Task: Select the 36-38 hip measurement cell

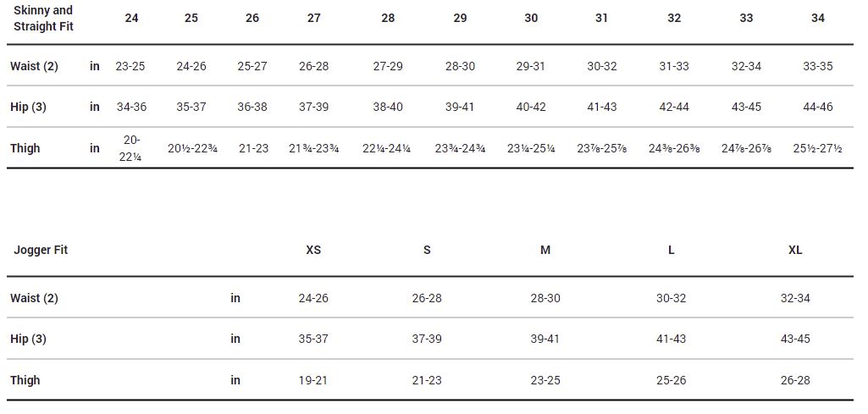Action: (252, 108)
